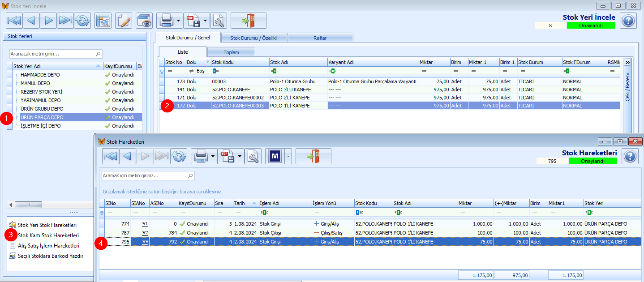Jump to last record in Stok Yeri İncele
The image size is (644, 282).
tap(65, 21)
